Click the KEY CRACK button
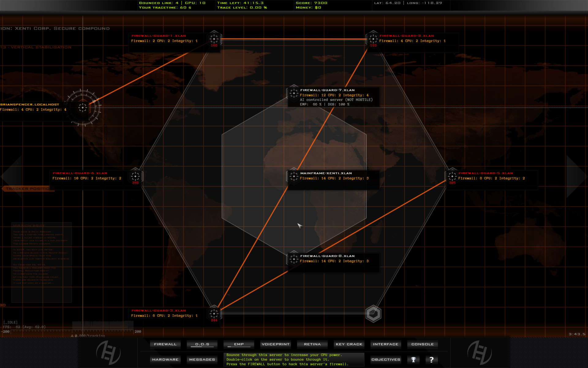Viewport: 588px width, 368px height. (x=349, y=344)
